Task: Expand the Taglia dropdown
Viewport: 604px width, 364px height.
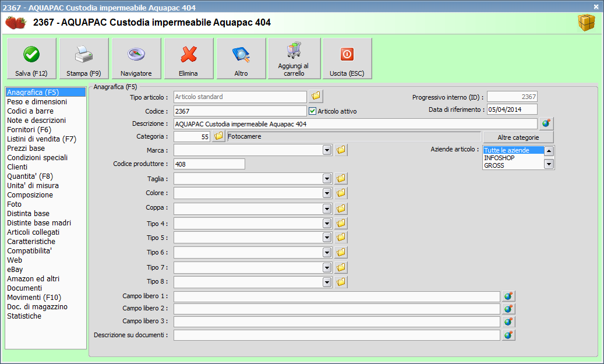Action: tap(327, 178)
